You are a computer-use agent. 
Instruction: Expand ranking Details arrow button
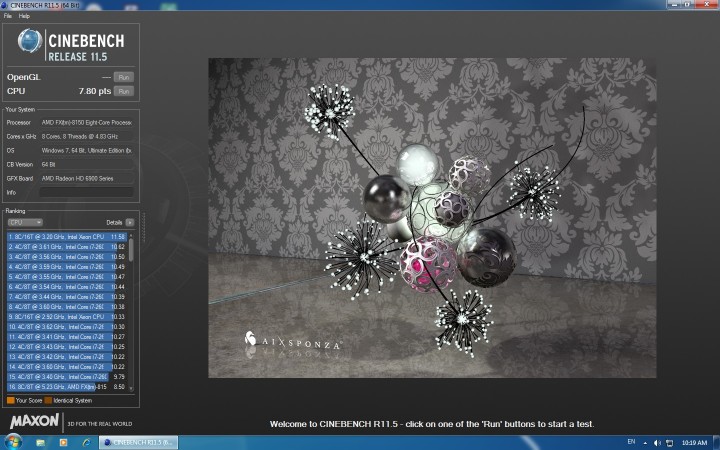(130, 222)
